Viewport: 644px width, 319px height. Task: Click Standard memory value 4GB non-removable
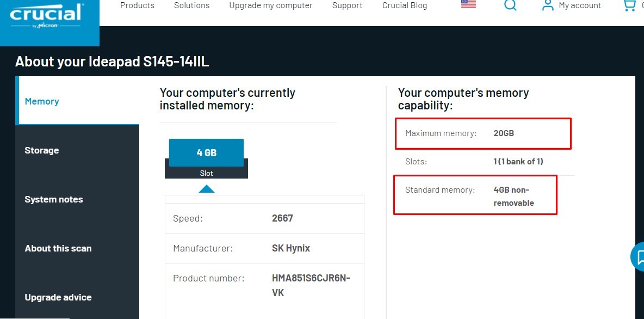tap(514, 196)
